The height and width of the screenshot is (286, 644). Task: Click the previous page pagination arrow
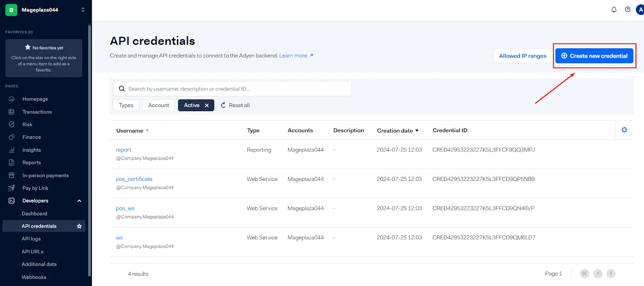(x=598, y=274)
